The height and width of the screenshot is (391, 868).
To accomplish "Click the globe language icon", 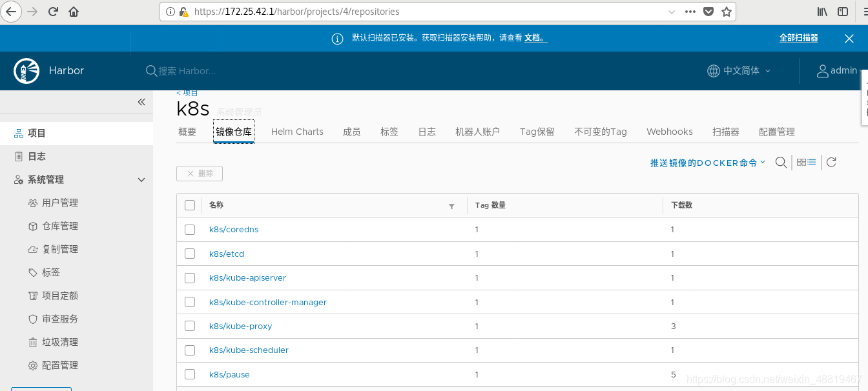I will pos(714,71).
